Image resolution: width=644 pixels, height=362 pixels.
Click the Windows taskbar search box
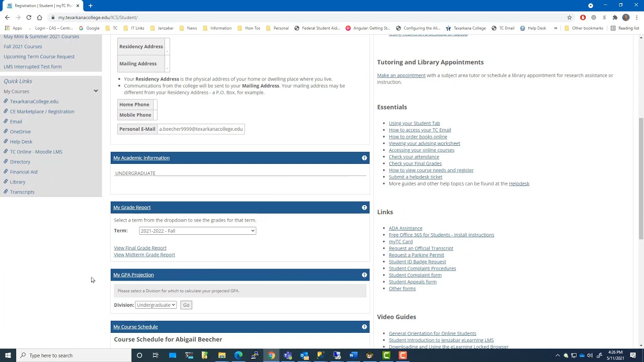point(73,355)
